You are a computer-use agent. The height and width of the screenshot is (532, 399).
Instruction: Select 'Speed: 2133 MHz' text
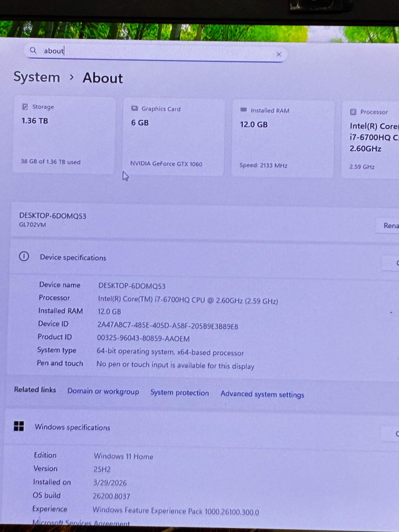[x=263, y=165]
